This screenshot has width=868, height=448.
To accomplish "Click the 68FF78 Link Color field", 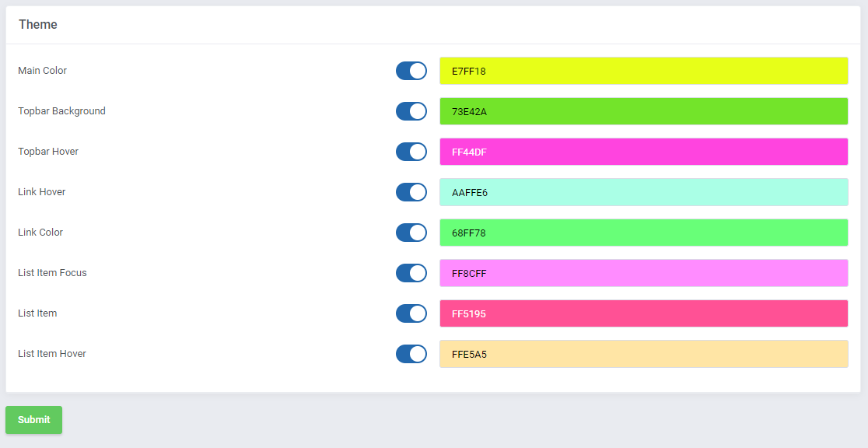I will [643, 233].
